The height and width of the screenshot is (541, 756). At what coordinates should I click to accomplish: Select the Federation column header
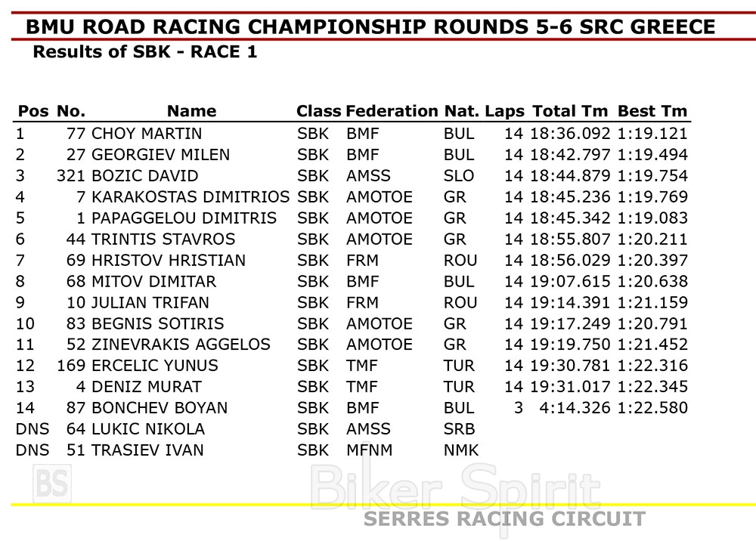pyautogui.click(x=391, y=111)
